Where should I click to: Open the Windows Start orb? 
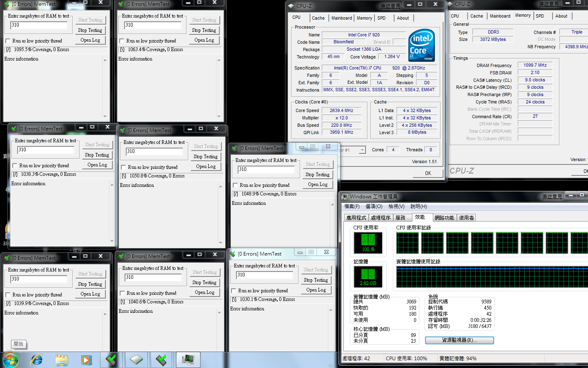click(x=11, y=360)
